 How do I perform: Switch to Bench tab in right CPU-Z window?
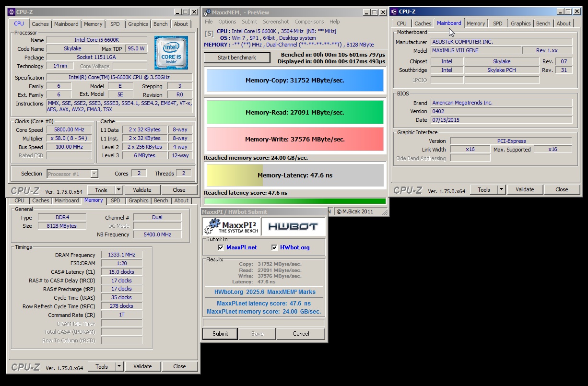click(x=543, y=23)
